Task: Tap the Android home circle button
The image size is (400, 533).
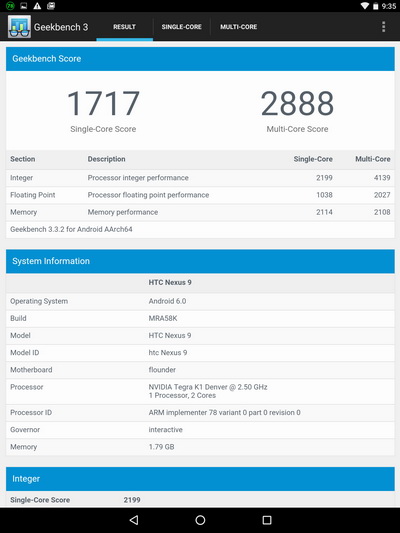Action: click(x=200, y=520)
